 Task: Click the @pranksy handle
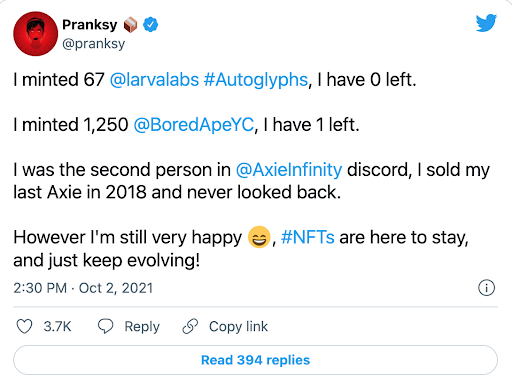pyautogui.click(x=94, y=44)
